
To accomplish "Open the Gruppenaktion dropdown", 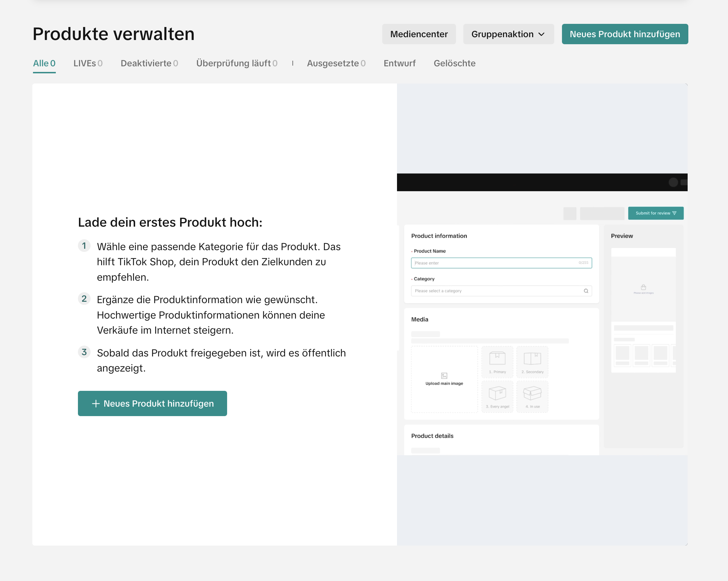I will [x=508, y=34].
